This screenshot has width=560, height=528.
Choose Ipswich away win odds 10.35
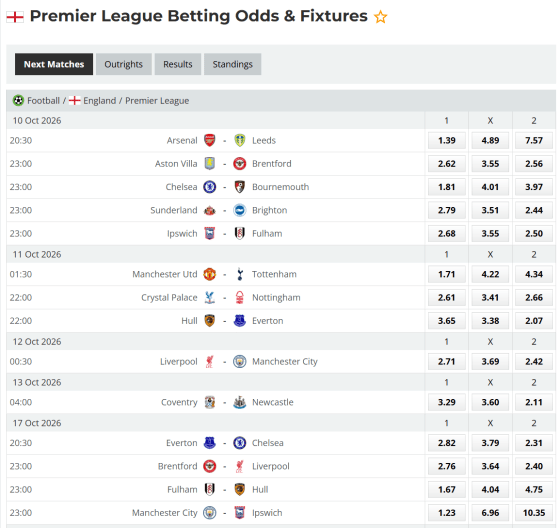point(534,513)
